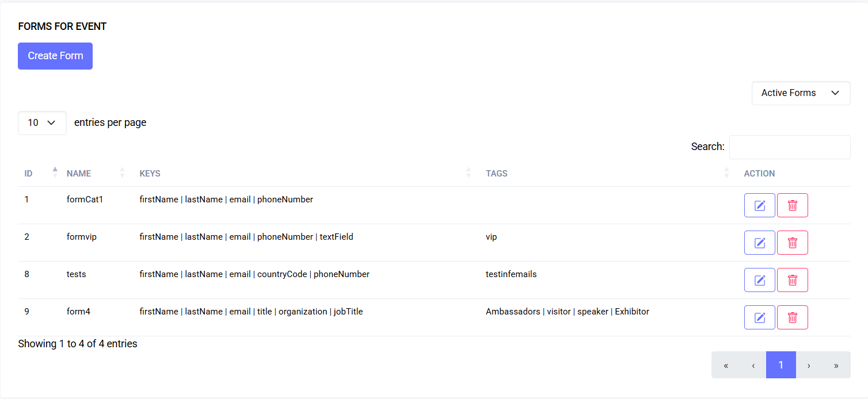The width and height of the screenshot is (868, 399).
Task: Toggle sorting on the NAME column
Action: click(x=121, y=172)
